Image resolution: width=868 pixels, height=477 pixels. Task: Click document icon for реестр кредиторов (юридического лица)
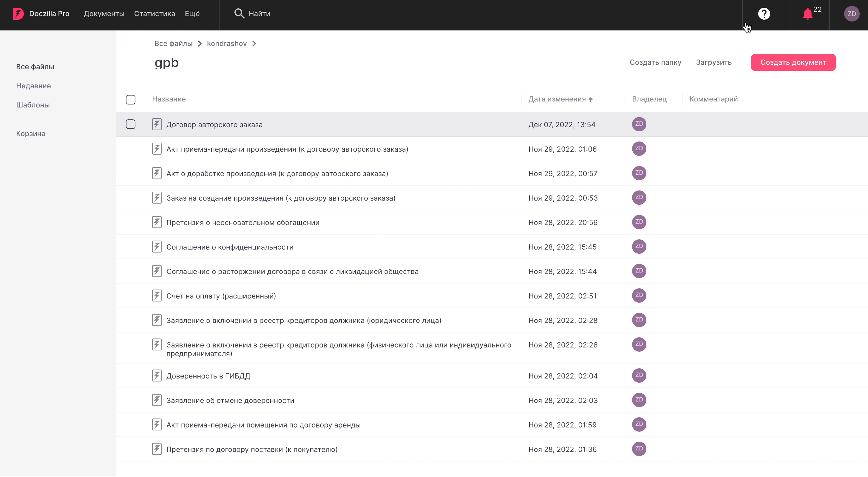pos(157,320)
